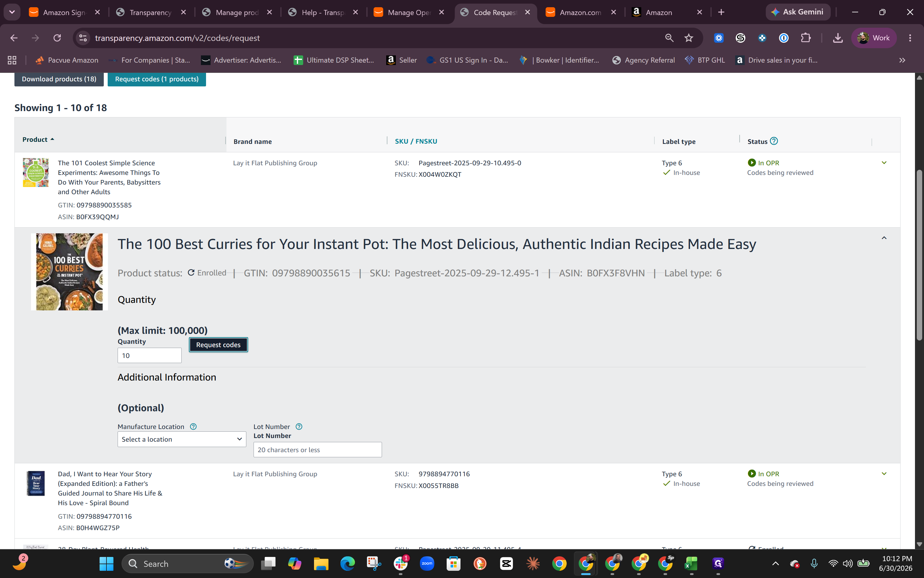This screenshot has width=924, height=578.
Task: Open the volume control in system tray
Action: pyautogui.click(x=848, y=564)
